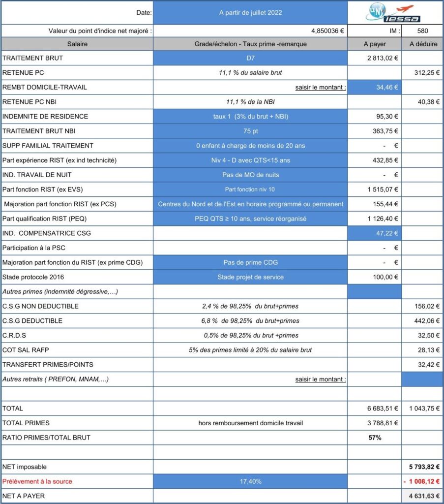Screen dimensions: 444x504
Task: Open the indemnité de résidence 'taux 1' cell
Action: (250, 116)
